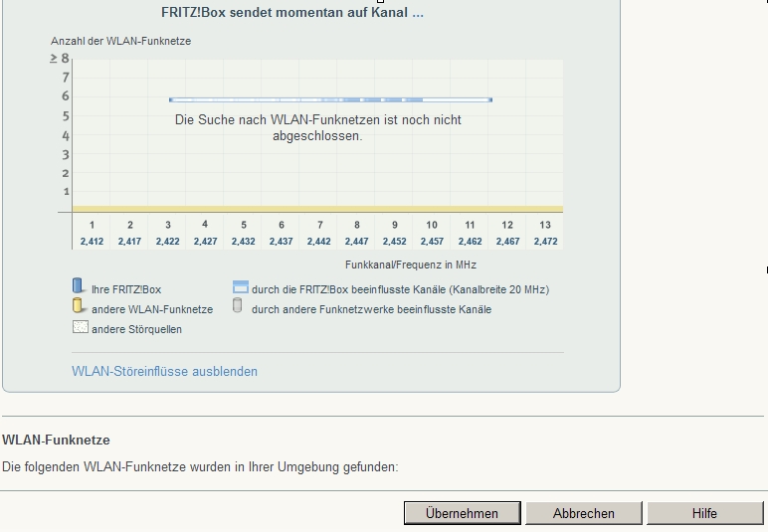
Task: Click channel 11 frequency 2,462 label
Action: [x=471, y=242]
